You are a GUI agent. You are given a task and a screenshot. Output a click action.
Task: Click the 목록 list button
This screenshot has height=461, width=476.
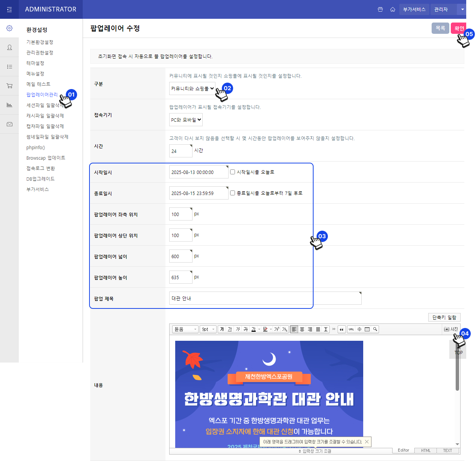coord(440,28)
